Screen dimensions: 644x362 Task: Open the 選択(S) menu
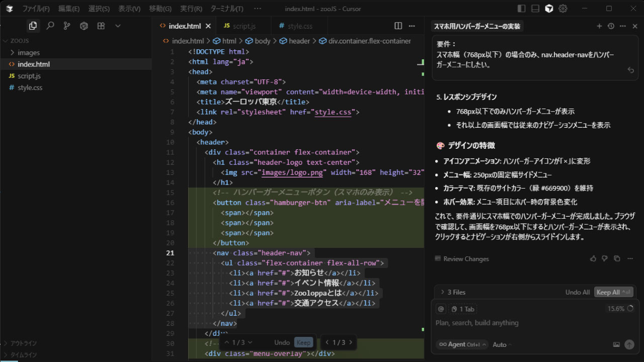99,9
